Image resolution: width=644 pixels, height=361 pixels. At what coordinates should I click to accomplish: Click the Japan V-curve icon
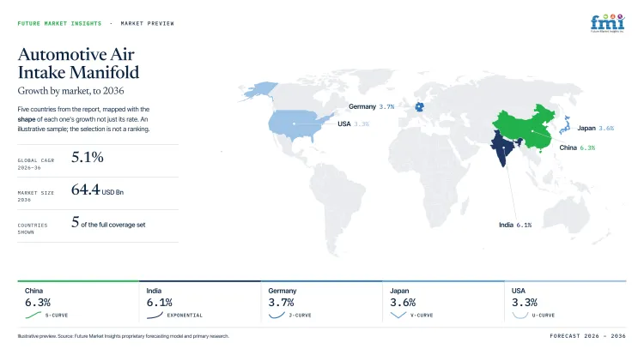pyautogui.click(x=398, y=315)
